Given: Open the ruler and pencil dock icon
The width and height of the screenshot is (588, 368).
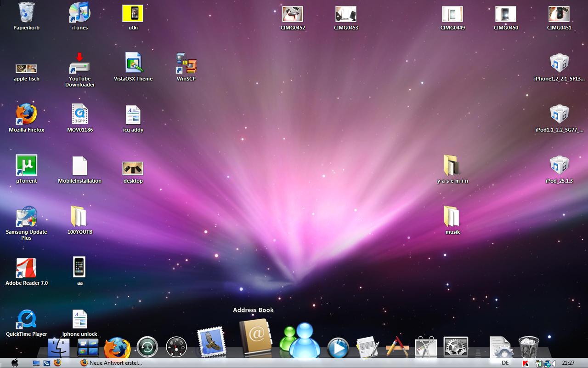Looking at the screenshot, I should click(x=397, y=347).
